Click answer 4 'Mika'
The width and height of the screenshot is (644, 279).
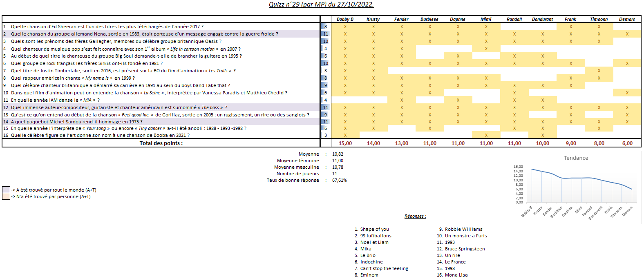point(366,249)
